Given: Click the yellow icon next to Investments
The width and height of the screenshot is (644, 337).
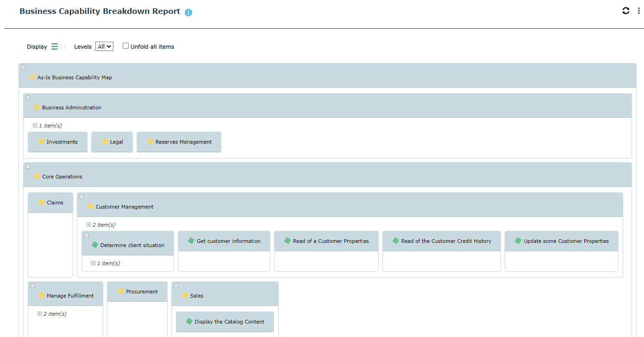Looking at the screenshot, I should click(x=41, y=141).
